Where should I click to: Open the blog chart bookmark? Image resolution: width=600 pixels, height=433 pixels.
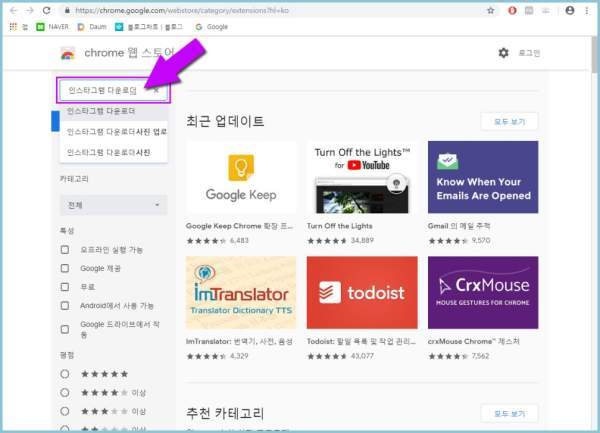tap(149, 27)
